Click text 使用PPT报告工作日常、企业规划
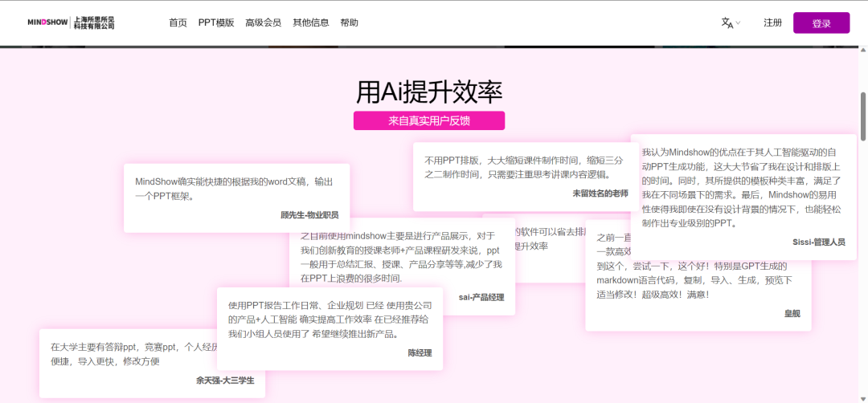 pos(296,305)
